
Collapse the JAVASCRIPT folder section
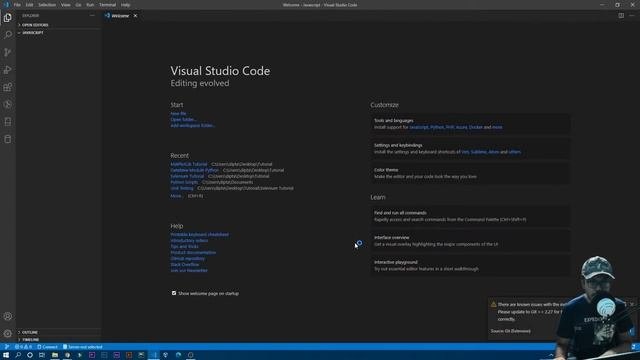[58, 33]
